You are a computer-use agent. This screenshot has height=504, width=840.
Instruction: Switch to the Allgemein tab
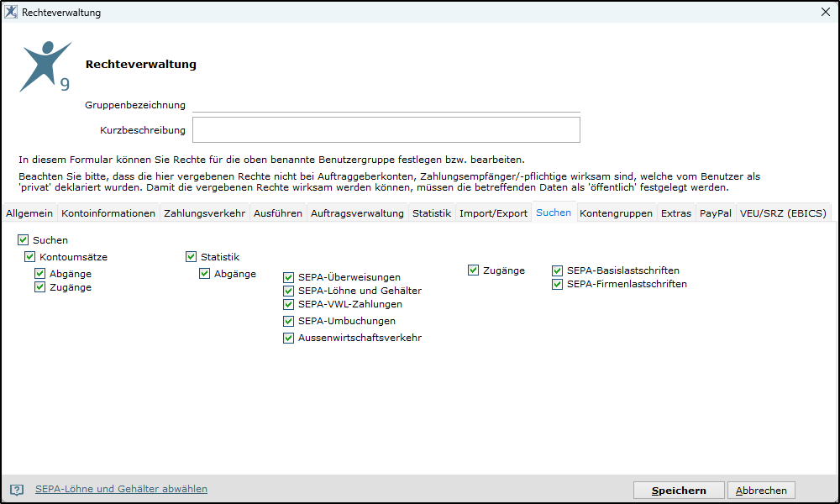pos(29,213)
